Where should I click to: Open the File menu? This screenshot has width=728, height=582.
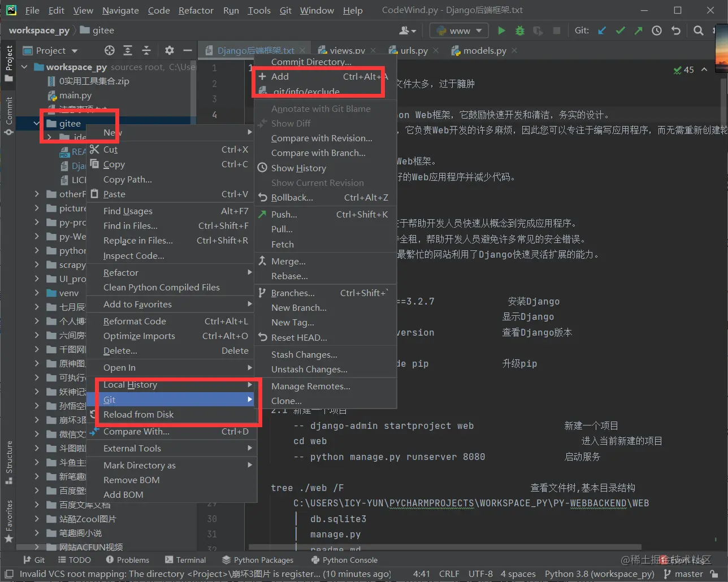[x=32, y=10]
